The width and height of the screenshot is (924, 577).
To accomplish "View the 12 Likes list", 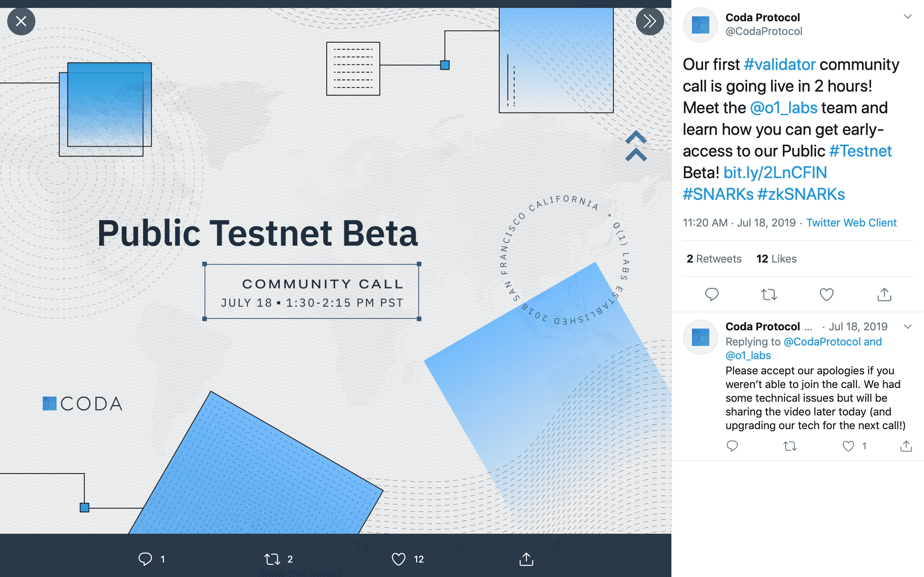I will tap(776, 259).
